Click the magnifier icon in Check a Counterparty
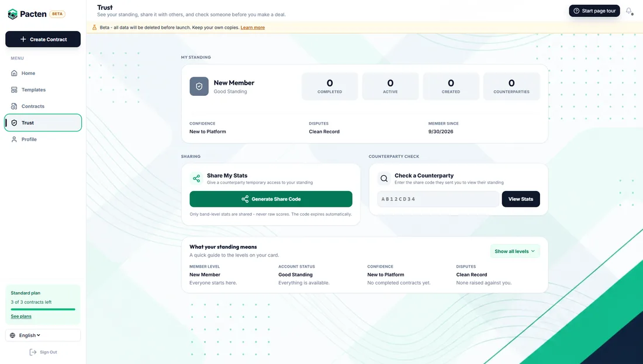643x364 pixels. coord(384,178)
